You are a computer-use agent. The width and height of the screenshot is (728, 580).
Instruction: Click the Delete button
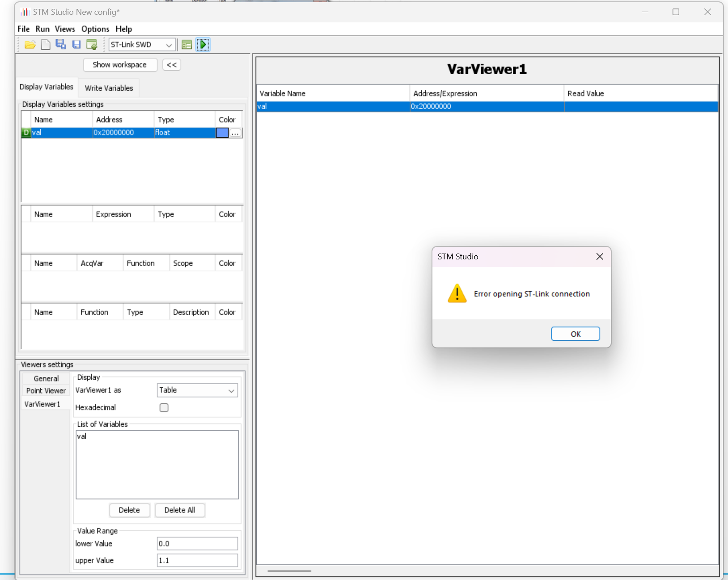coord(129,510)
